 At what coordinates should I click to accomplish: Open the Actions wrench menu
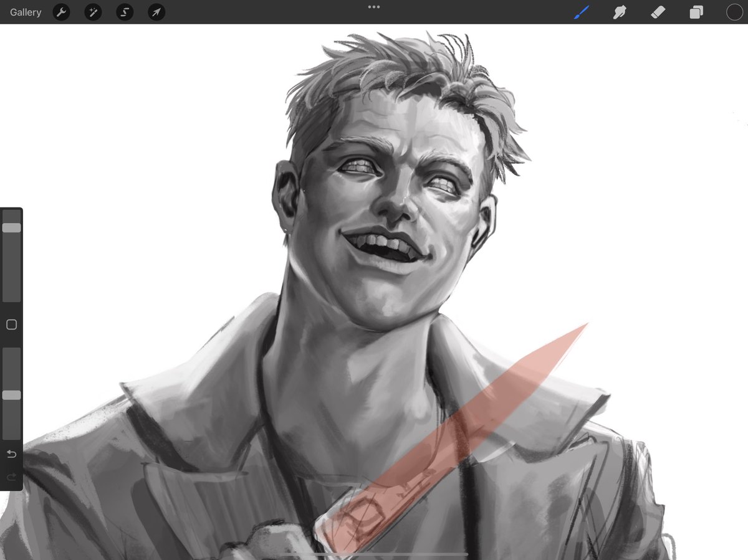[x=61, y=12]
